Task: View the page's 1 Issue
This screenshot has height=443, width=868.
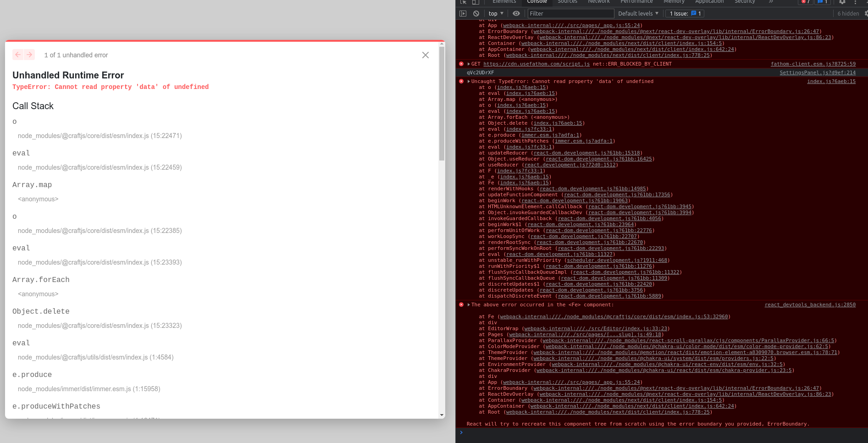Action: [684, 13]
